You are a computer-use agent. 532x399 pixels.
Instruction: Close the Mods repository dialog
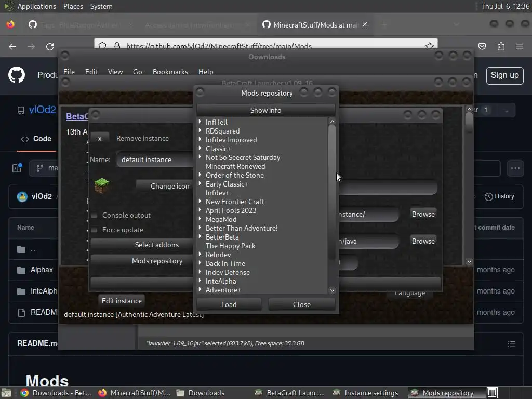(x=302, y=304)
